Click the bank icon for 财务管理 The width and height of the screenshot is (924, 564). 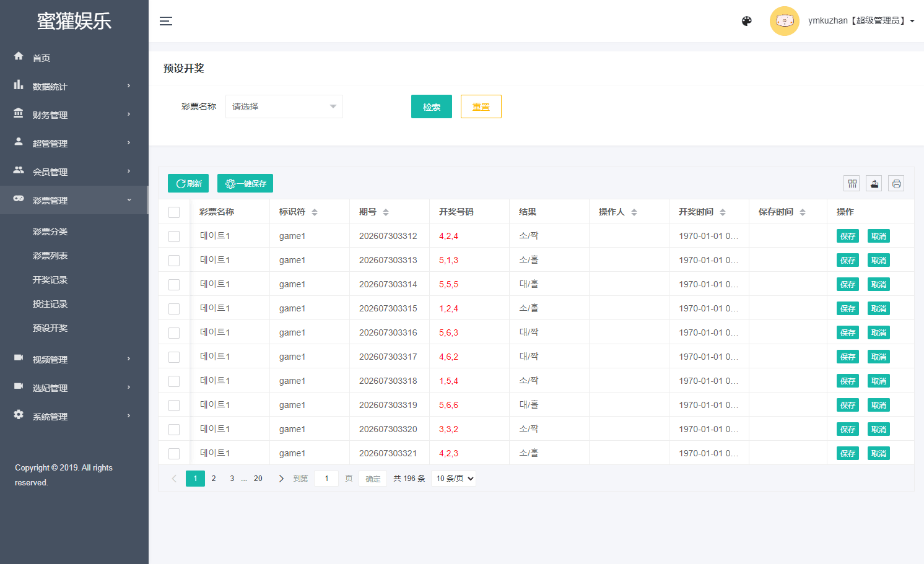19,113
